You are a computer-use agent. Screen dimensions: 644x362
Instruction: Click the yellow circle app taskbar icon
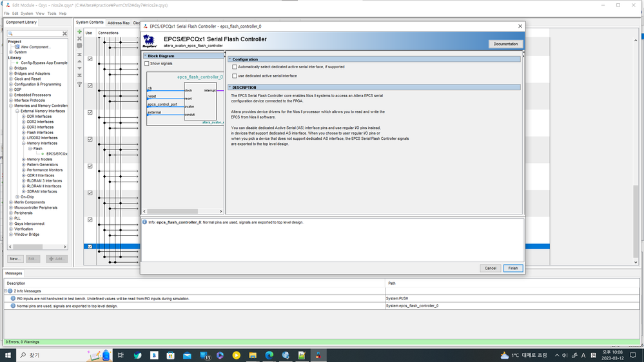pyautogui.click(x=236, y=355)
